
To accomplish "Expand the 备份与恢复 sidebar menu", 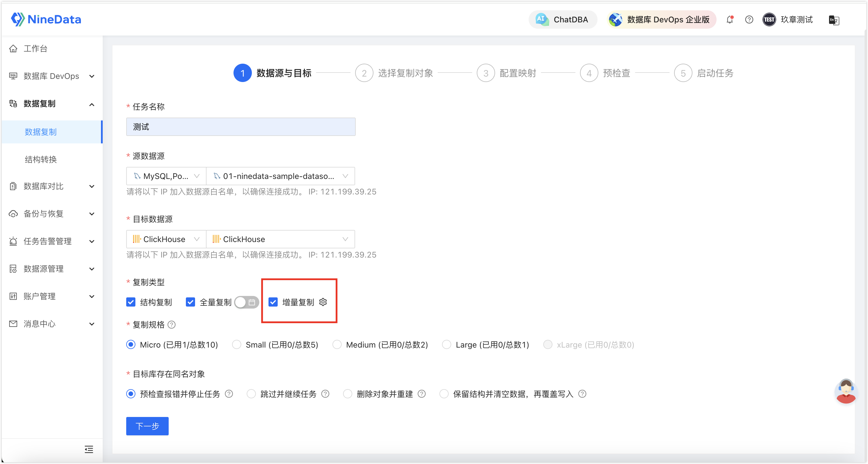I will point(92,214).
